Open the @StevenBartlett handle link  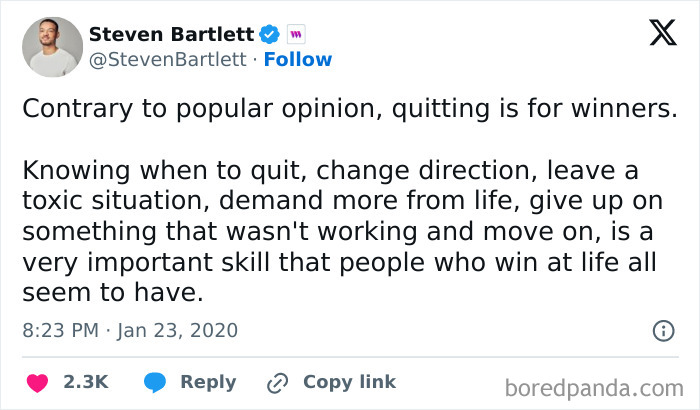(167, 59)
